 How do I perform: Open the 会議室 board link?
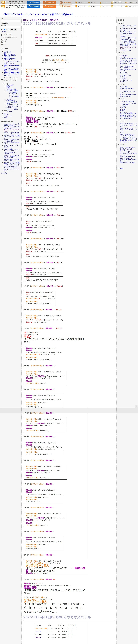coord(8,88)
